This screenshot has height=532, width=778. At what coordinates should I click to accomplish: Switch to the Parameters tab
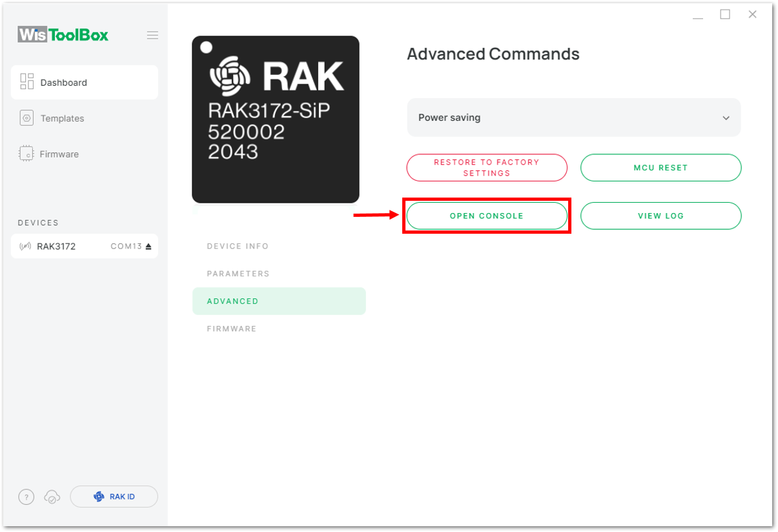click(x=238, y=274)
